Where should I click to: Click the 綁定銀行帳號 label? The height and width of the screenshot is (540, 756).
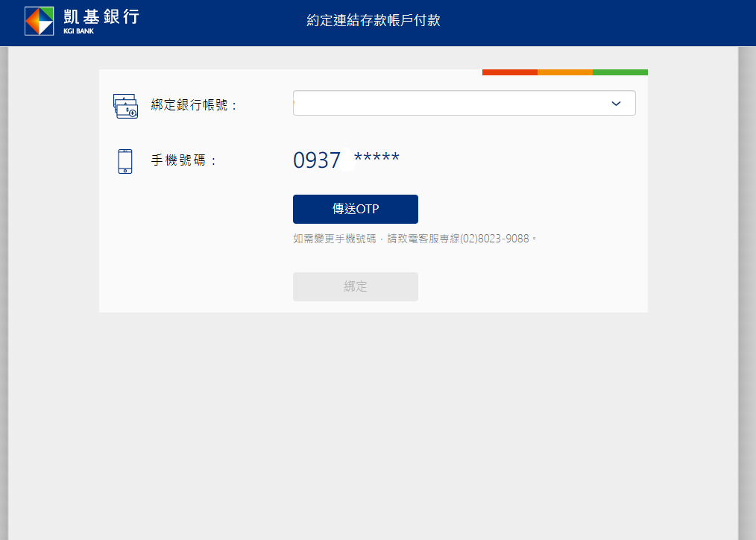[x=194, y=104]
